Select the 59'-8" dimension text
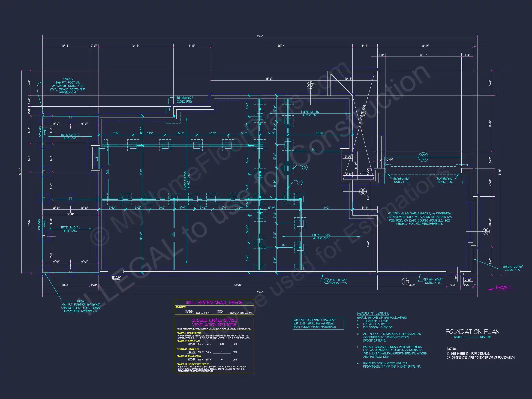Screen dimensions: 532x399 238,285
